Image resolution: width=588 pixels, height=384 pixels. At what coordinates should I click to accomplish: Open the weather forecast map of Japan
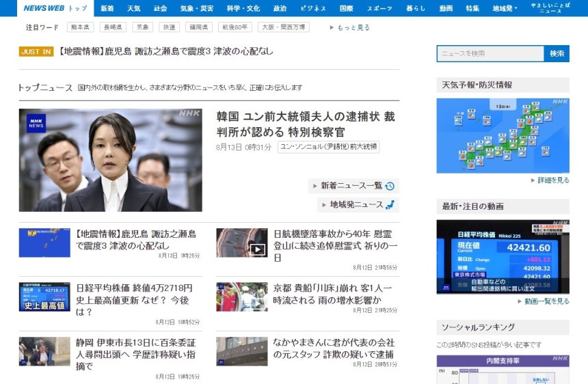point(503,135)
